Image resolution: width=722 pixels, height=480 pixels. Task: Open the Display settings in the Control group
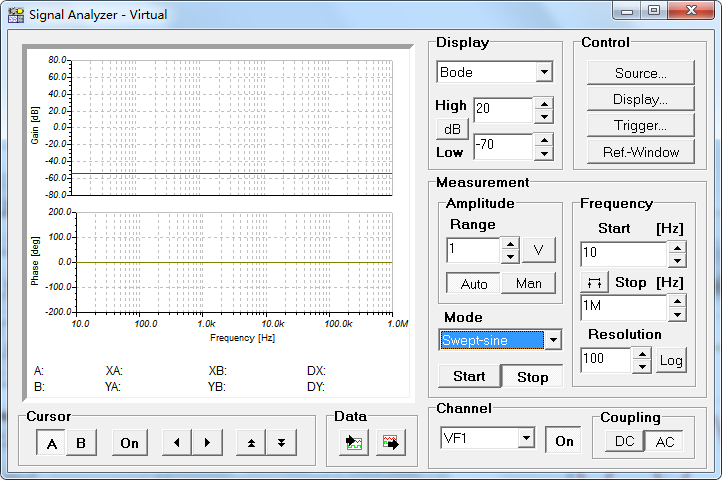pyautogui.click(x=640, y=99)
